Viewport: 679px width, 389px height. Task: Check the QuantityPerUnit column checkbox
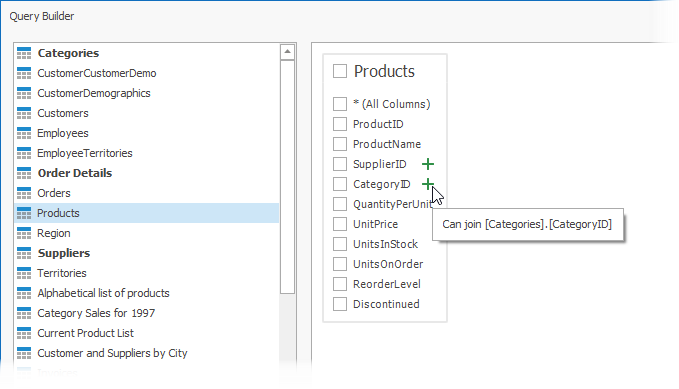click(340, 204)
